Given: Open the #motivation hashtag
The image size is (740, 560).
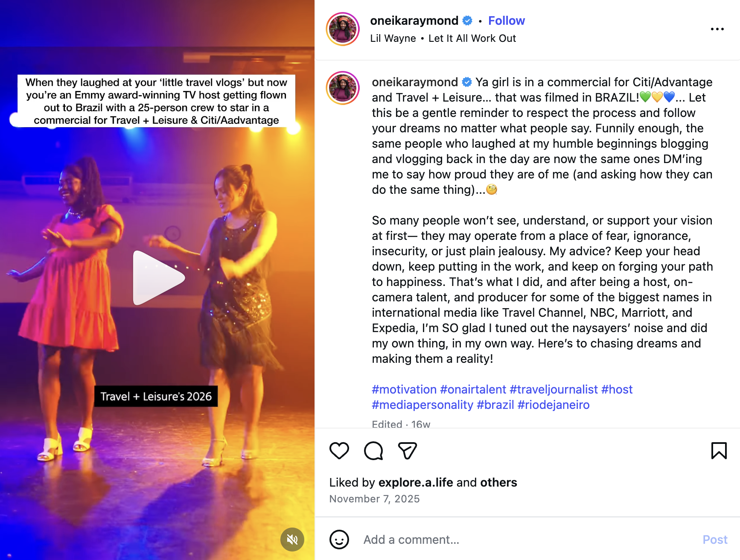Looking at the screenshot, I should tap(404, 389).
